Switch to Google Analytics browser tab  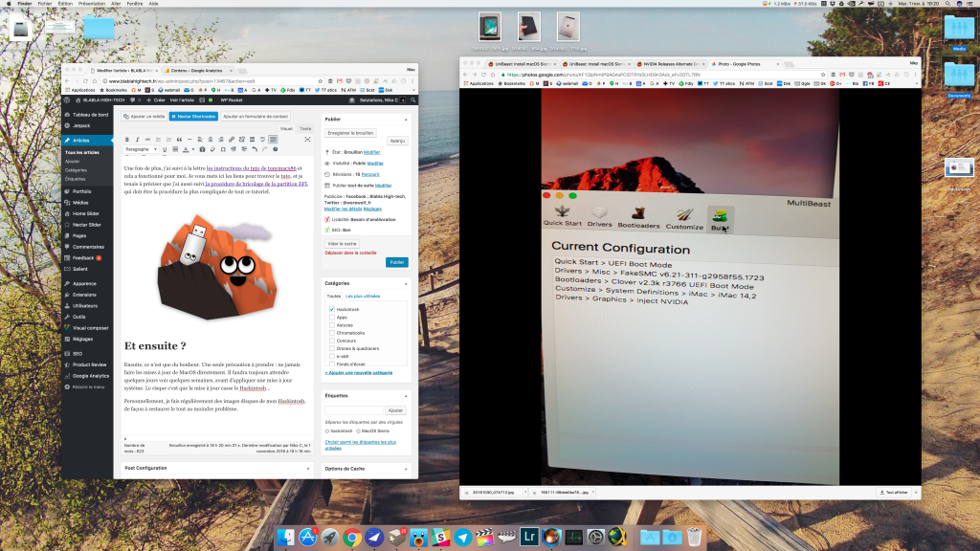[197, 71]
